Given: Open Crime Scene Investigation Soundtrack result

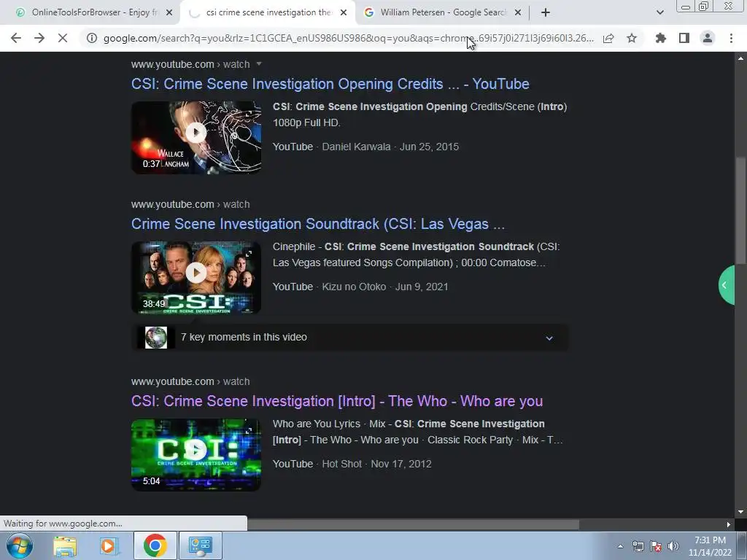Looking at the screenshot, I should pyautogui.click(x=318, y=224).
